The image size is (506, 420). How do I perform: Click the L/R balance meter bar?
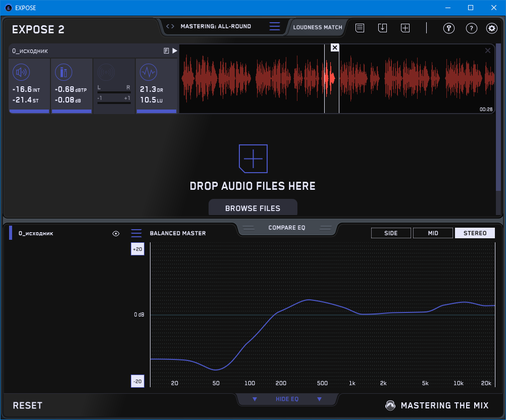[114, 92]
